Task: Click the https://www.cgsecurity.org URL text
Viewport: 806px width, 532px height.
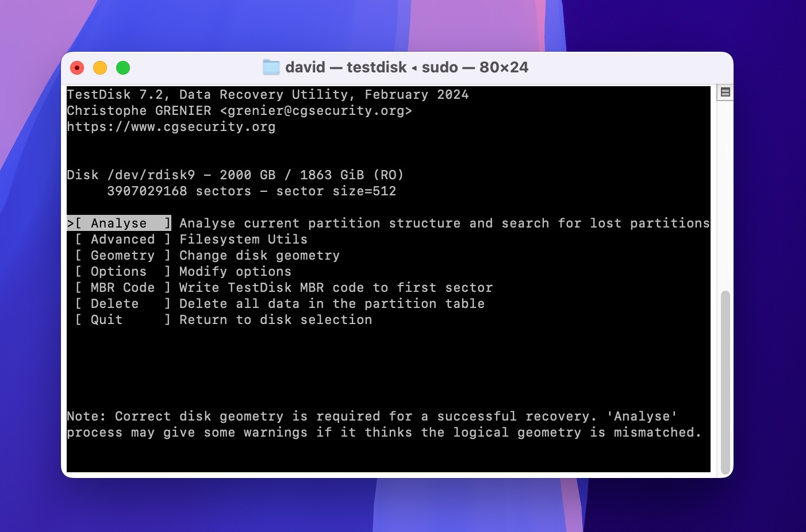Action: click(x=171, y=127)
